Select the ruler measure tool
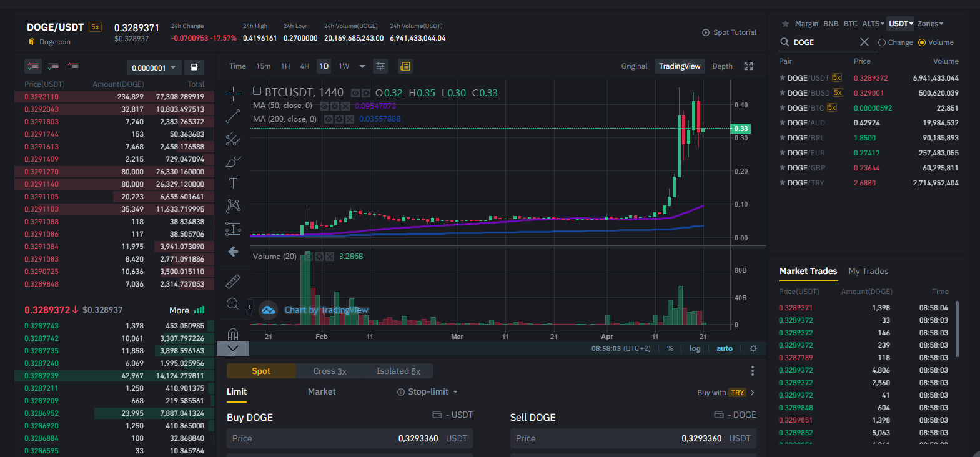Image resolution: width=980 pixels, height=457 pixels. tap(233, 282)
